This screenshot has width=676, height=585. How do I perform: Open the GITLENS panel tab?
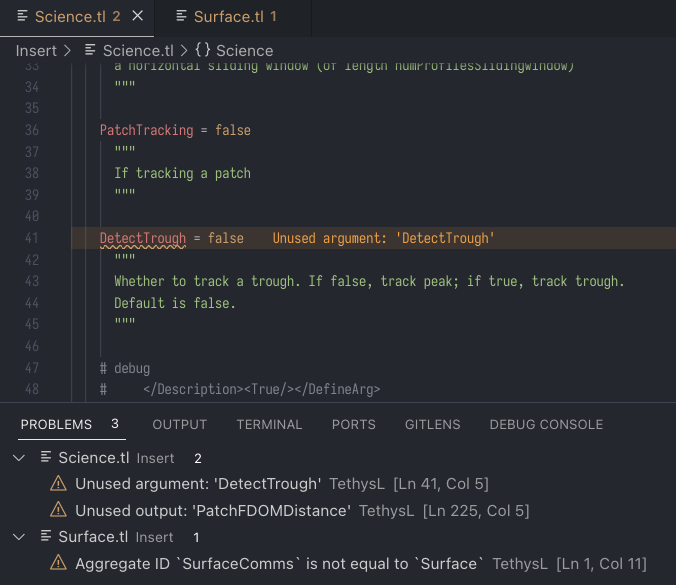click(x=432, y=424)
